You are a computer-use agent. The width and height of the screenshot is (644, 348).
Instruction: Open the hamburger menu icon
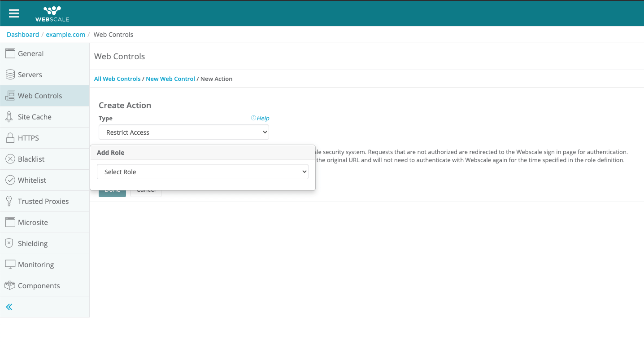[14, 13]
